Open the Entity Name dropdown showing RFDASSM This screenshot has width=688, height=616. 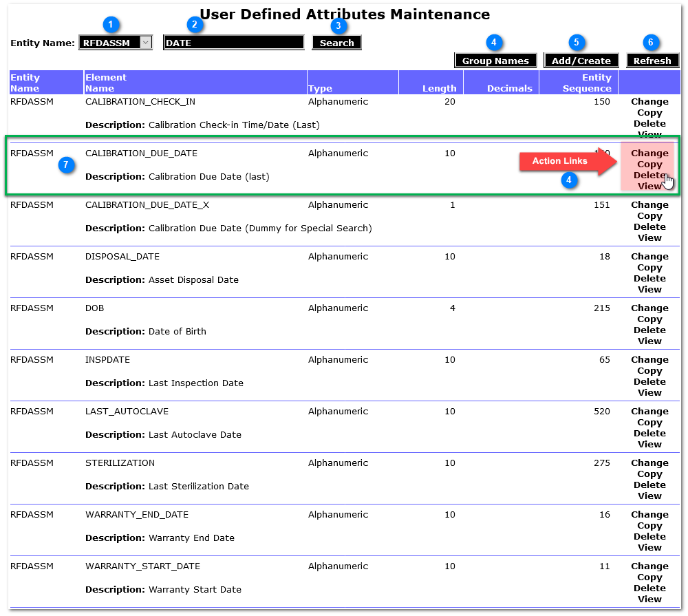[116, 43]
